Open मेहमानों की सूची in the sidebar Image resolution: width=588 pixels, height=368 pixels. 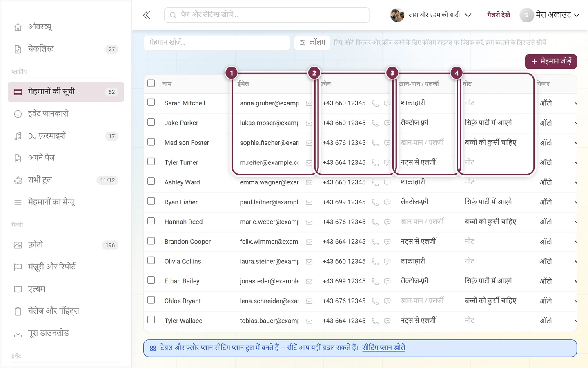click(x=66, y=92)
